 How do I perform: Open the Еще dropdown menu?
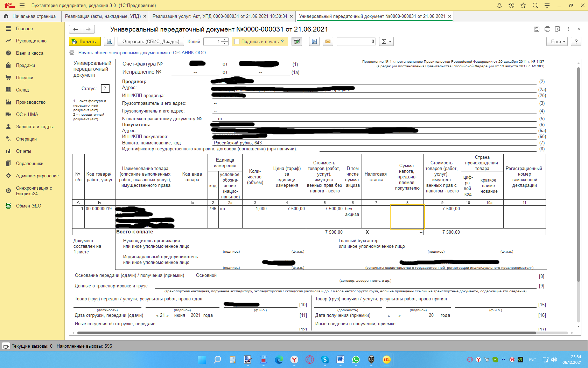click(558, 41)
